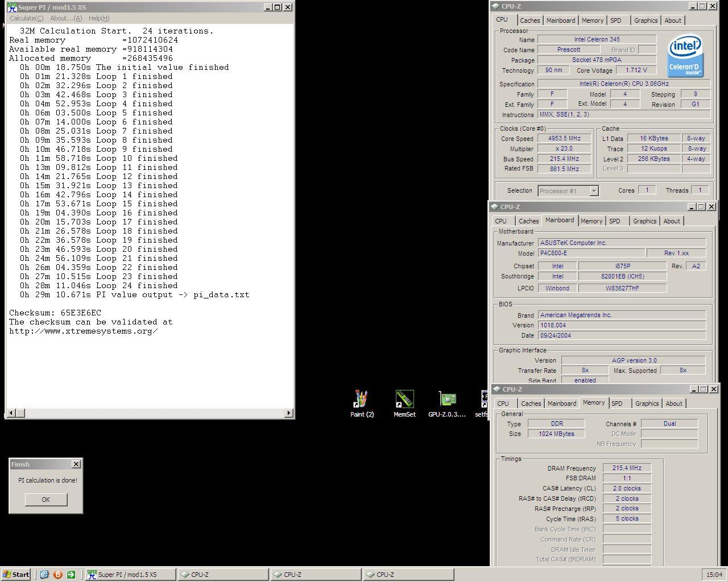Viewport: 728px width, 582px height.
Task: Click the '1.712 V' core voltage value
Action: click(x=636, y=70)
